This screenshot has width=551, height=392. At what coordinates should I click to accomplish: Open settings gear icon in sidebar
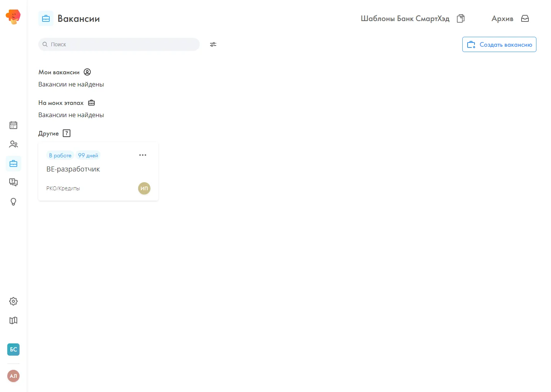(x=13, y=301)
